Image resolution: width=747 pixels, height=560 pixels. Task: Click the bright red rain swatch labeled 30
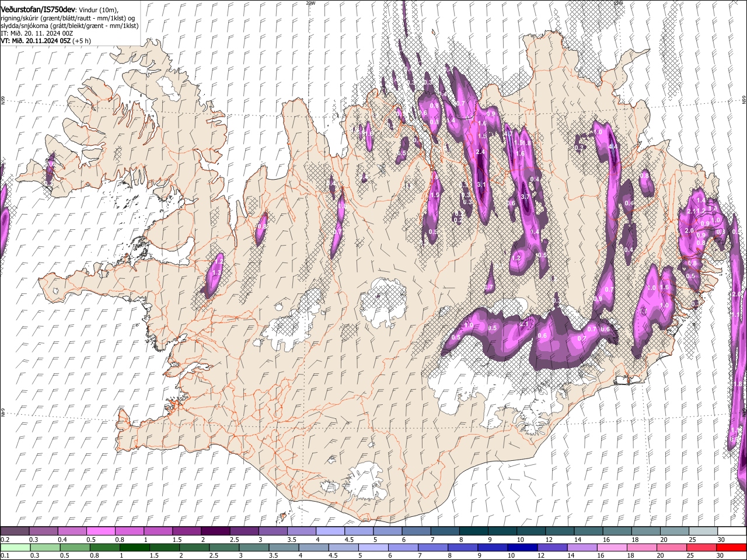731,547
